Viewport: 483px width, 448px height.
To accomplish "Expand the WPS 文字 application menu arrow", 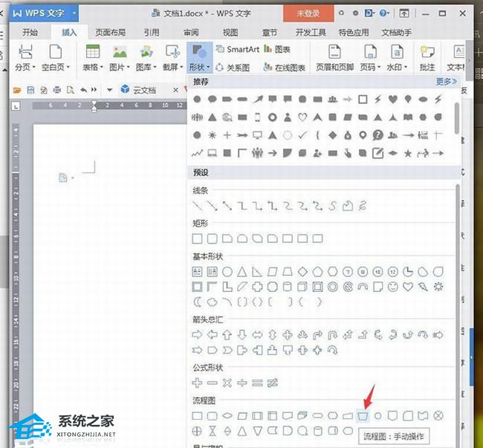I will click(74, 13).
